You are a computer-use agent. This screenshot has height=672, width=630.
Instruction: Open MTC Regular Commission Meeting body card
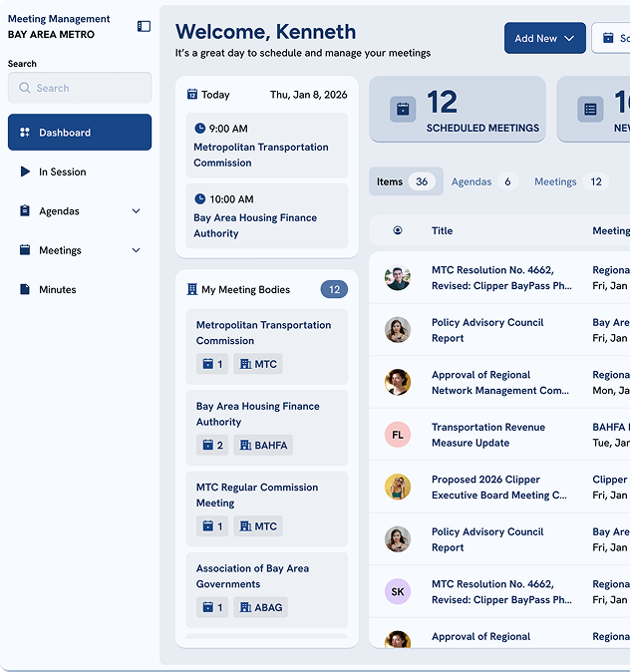tap(266, 508)
